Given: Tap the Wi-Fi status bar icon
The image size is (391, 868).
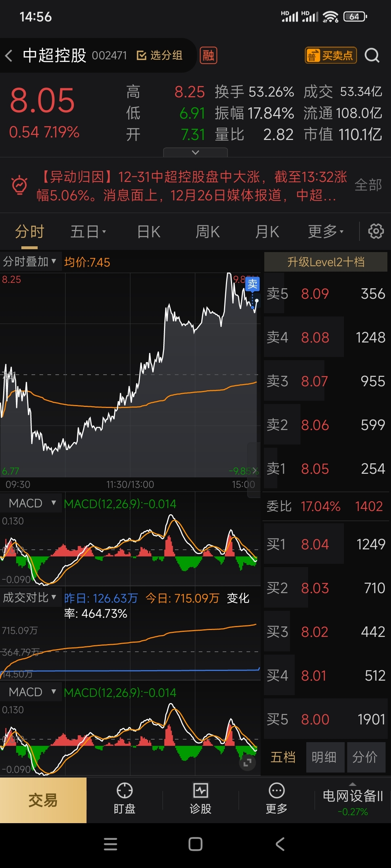Looking at the screenshot, I should tap(331, 17).
